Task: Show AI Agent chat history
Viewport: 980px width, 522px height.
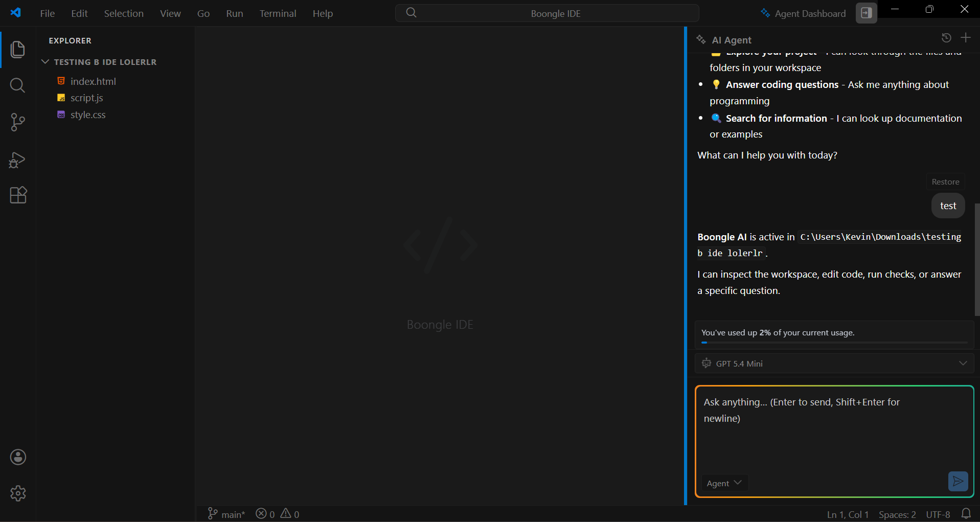Action: pyautogui.click(x=946, y=38)
